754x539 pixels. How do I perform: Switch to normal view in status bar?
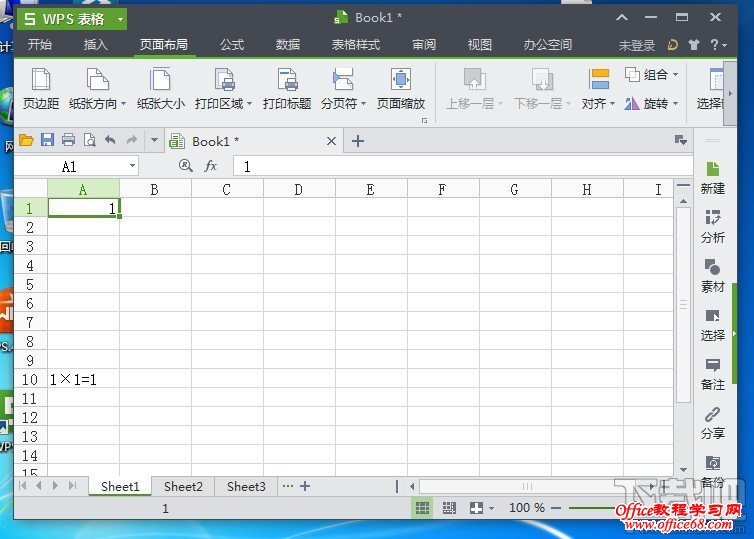tap(423, 508)
